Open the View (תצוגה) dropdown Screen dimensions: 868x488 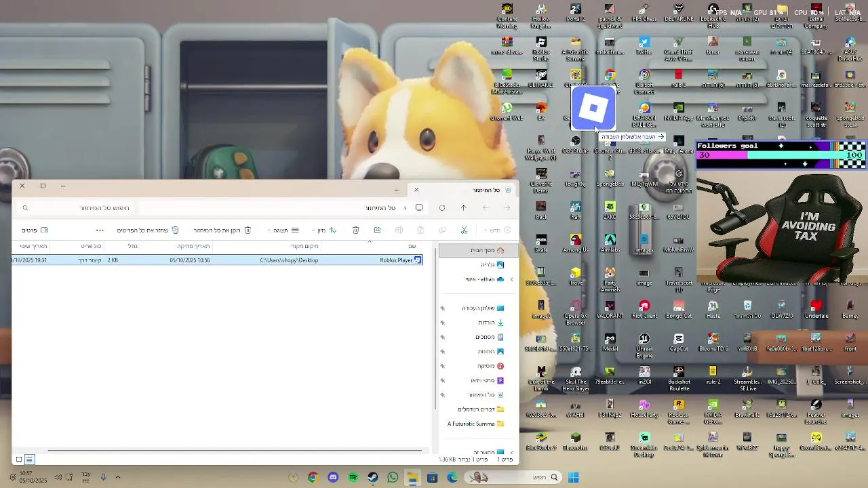[285, 230]
